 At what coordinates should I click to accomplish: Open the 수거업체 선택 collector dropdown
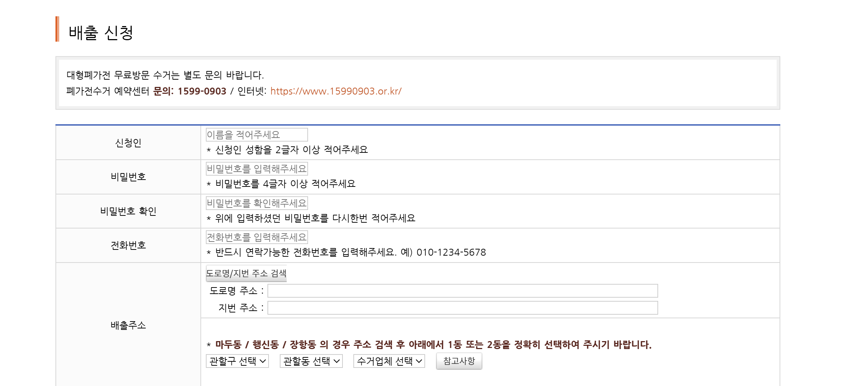389,361
